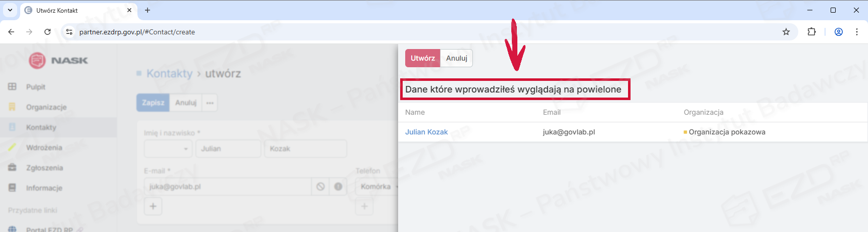
Task: Toggle e-mail invalid exclamation icon
Action: tap(338, 187)
